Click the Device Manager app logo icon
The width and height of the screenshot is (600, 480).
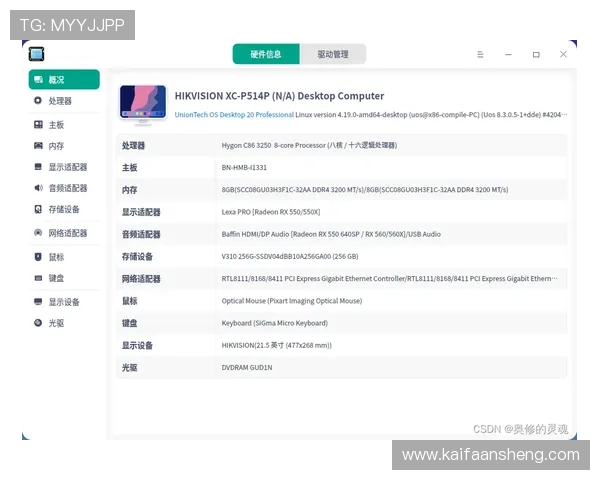(x=36, y=54)
